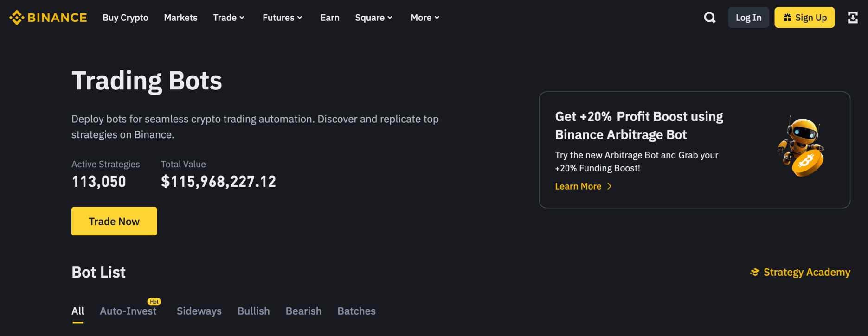868x336 pixels.
Task: Switch to the Bearish tab
Action: pyautogui.click(x=303, y=311)
